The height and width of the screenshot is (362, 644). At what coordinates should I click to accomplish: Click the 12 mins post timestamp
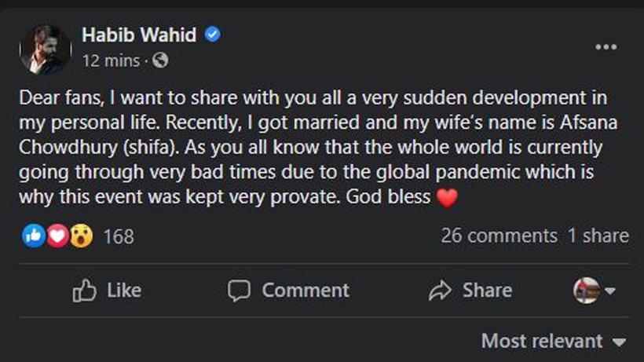click(111, 60)
